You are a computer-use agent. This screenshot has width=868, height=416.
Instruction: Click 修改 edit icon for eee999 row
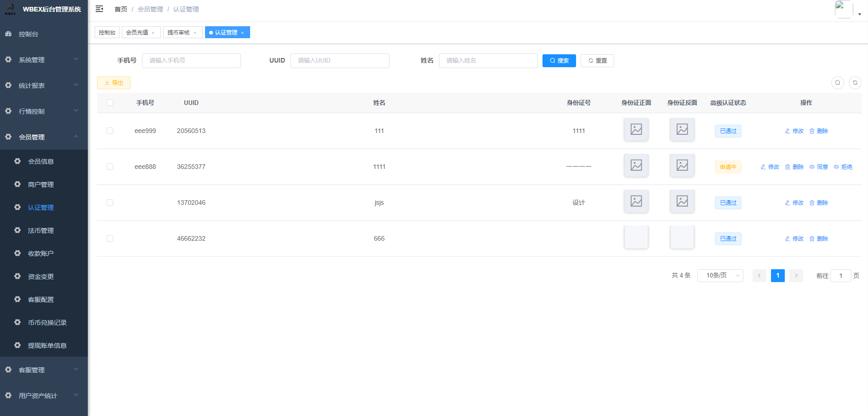coord(794,131)
